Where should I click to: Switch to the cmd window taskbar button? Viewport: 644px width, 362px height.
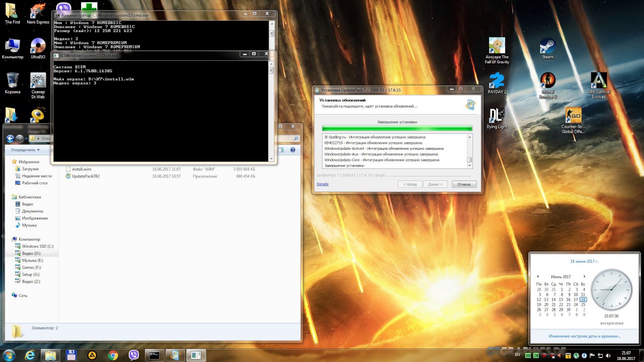(x=154, y=355)
